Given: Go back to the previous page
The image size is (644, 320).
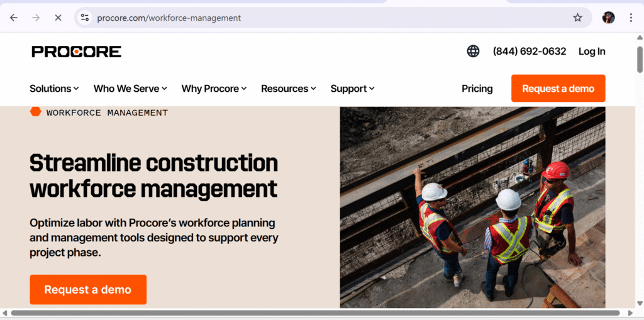Looking at the screenshot, I should pos(14,18).
